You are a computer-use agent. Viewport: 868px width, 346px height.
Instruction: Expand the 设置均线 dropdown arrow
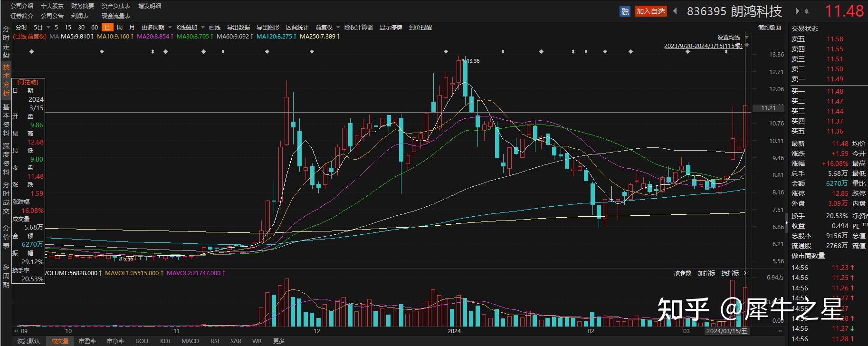[x=747, y=37]
